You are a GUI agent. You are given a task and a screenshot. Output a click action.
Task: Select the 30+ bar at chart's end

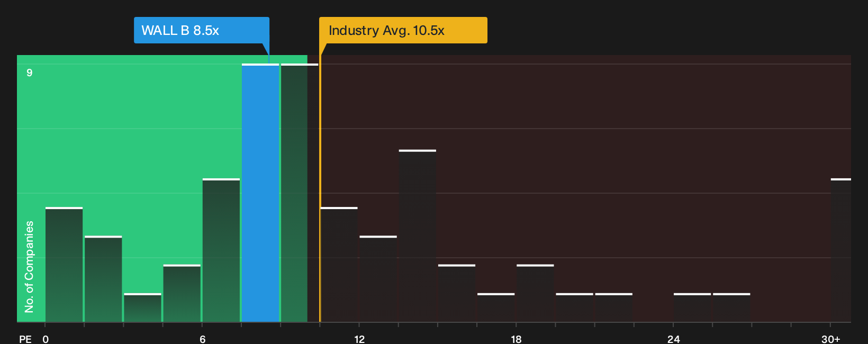click(x=841, y=250)
